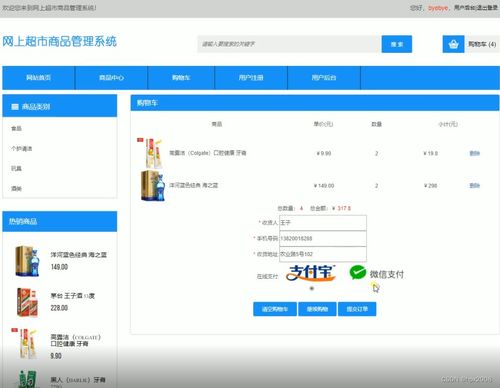Select the radio button under Alipay
Image resolution: width=500 pixels, height=388 pixels.
[x=312, y=289]
